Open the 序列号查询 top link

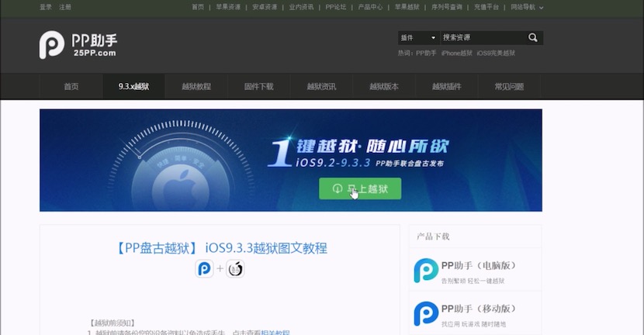(x=447, y=7)
